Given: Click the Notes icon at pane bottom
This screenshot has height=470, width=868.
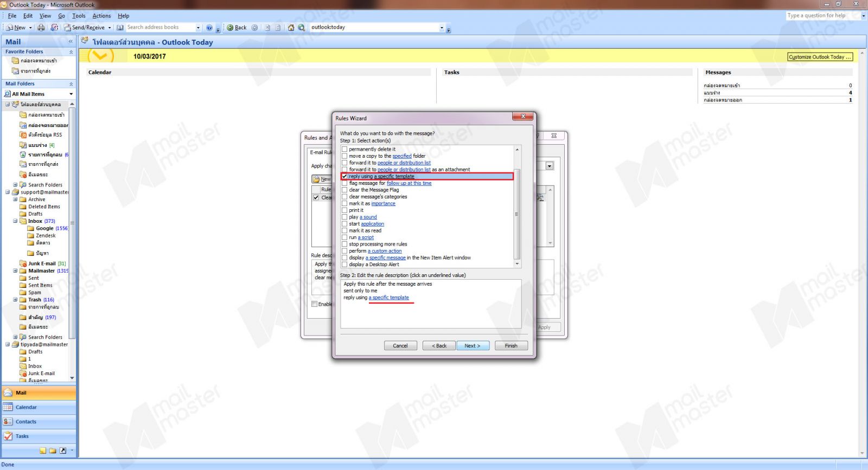Looking at the screenshot, I should point(43,450).
